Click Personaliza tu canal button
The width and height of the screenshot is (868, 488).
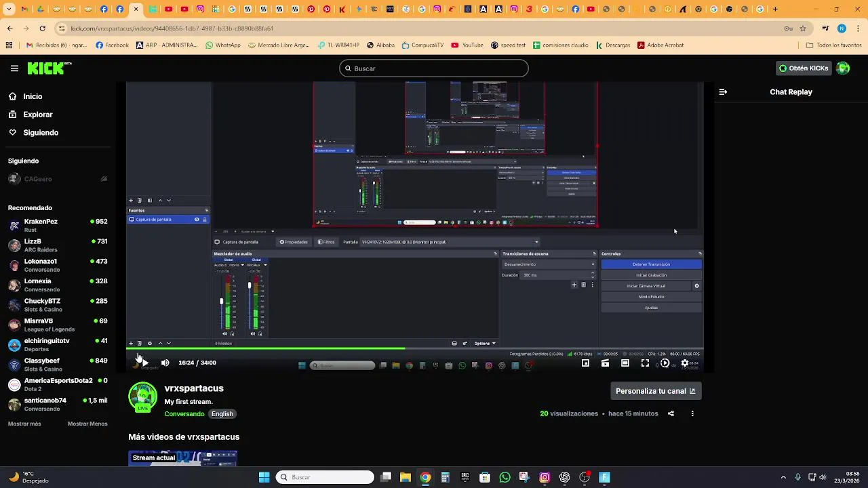(x=655, y=391)
